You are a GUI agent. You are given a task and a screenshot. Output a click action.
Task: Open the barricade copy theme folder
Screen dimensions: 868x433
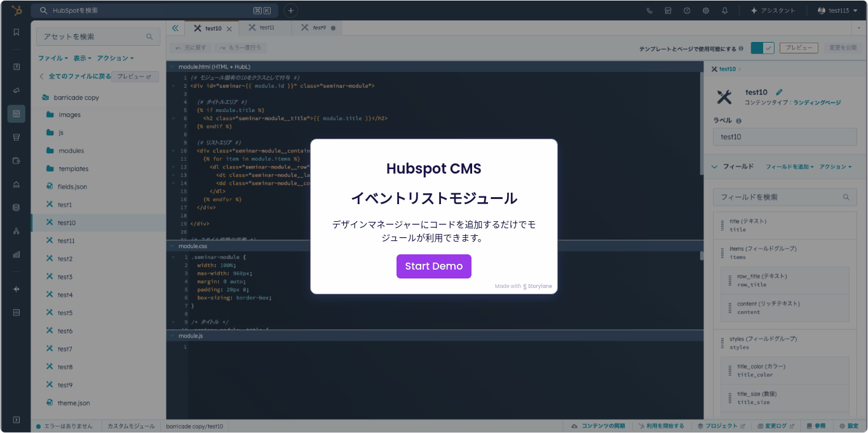pos(71,97)
